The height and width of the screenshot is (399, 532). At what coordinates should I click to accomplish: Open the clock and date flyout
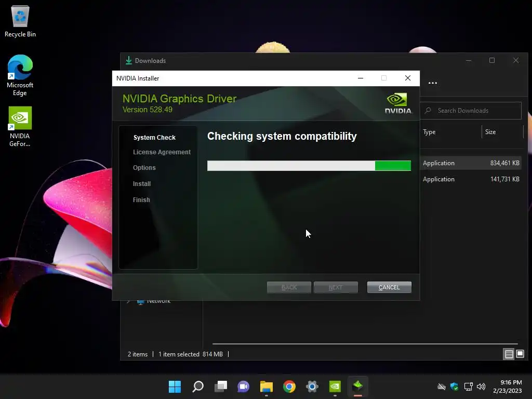(x=508, y=387)
